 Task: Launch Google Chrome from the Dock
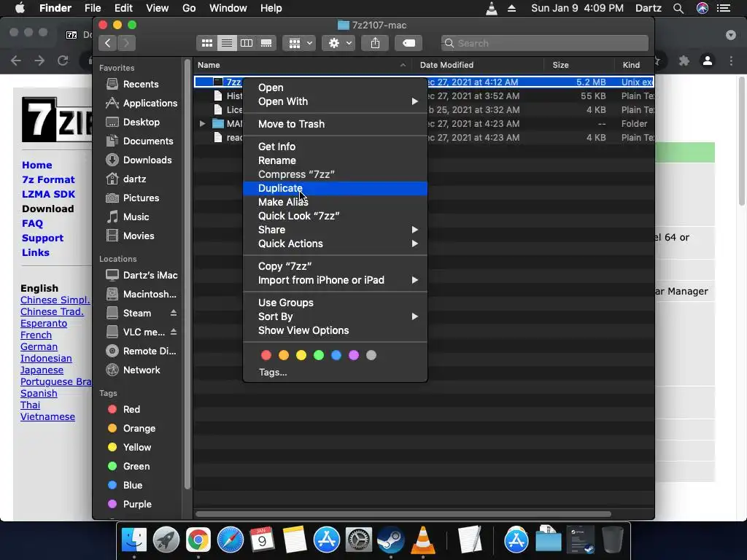tap(198, 540)
